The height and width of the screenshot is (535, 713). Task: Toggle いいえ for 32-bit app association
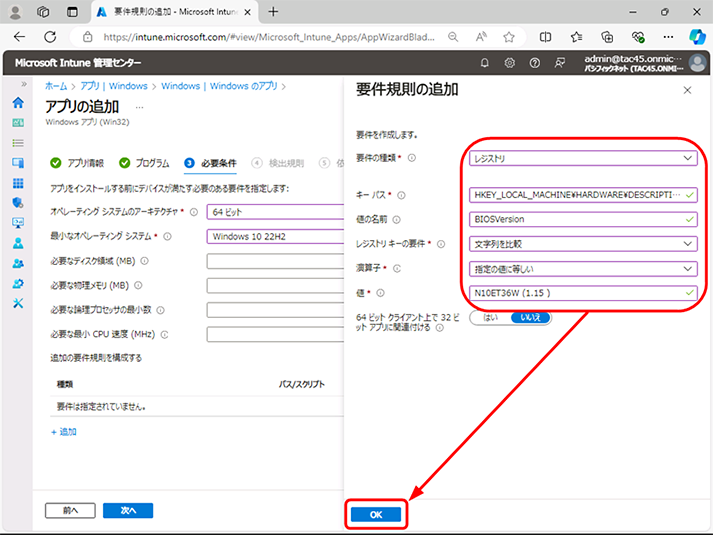[530, 318]
